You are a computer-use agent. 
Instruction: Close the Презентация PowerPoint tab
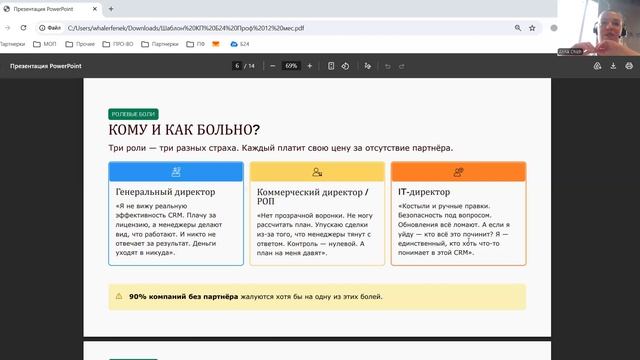tap(95, 9)
